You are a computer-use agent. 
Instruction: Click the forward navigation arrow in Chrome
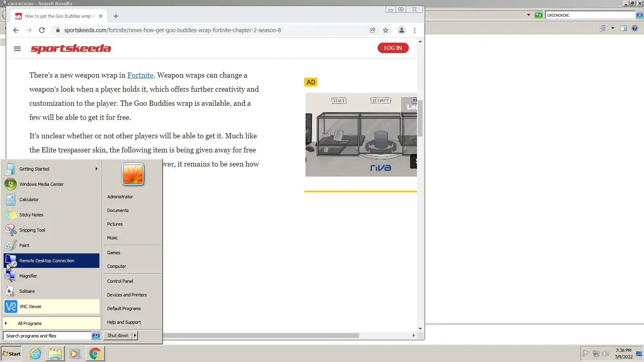(29, 30)
